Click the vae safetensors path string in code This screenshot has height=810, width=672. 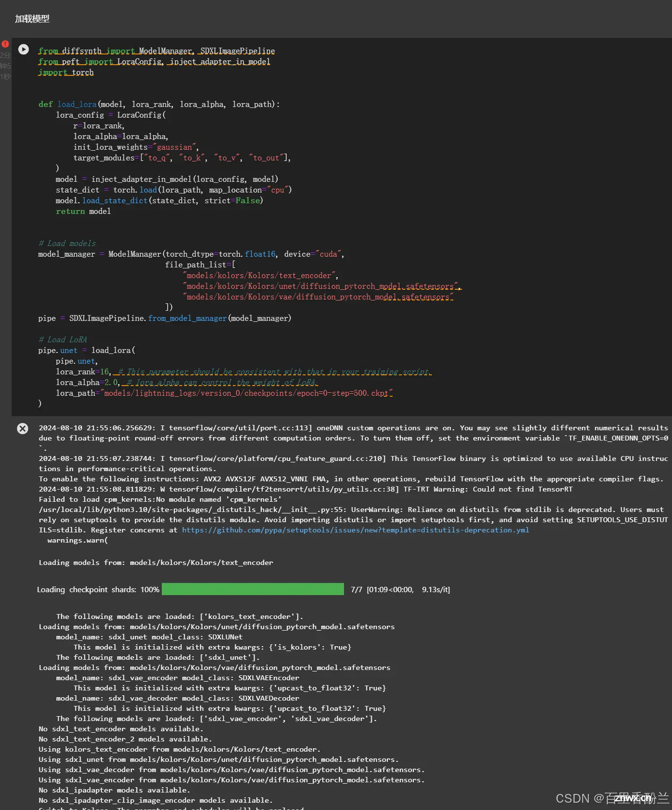pyautogui.click(x=318, y=297)
